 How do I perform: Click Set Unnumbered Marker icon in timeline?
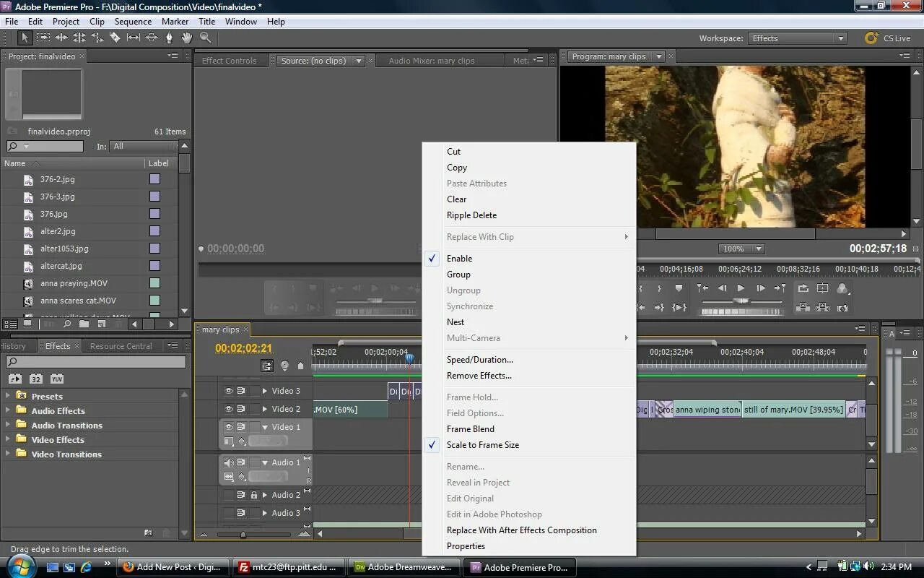coord(301,366)
